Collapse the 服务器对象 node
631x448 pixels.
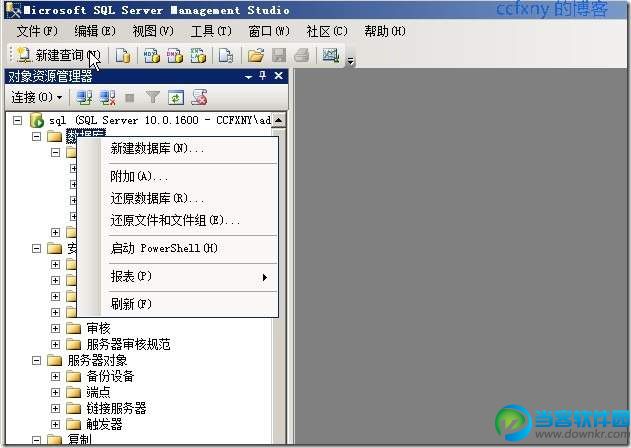[x=36, y=360]
